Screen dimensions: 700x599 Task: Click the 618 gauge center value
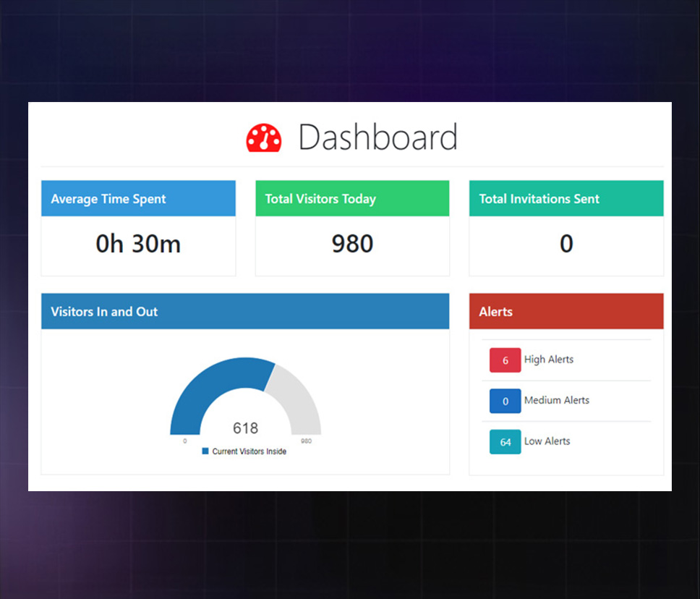246,428
